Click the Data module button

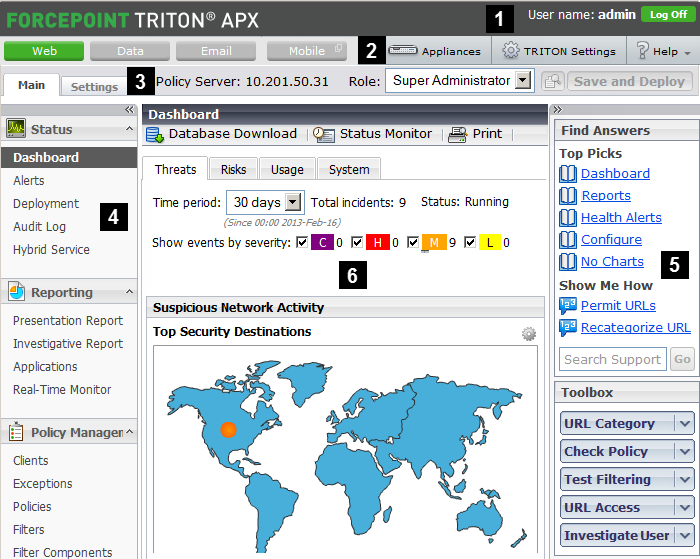(130, 51)
